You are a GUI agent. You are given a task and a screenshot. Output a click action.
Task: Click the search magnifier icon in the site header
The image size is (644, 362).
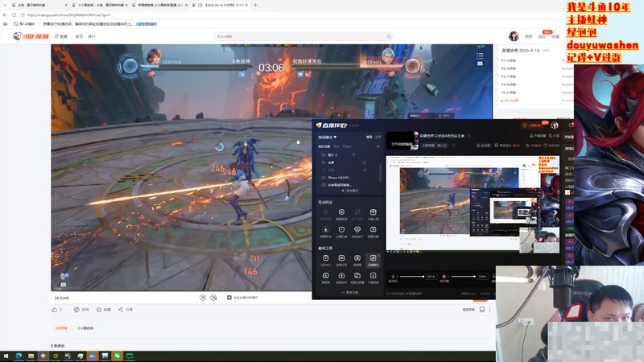(x=389, y=36)
